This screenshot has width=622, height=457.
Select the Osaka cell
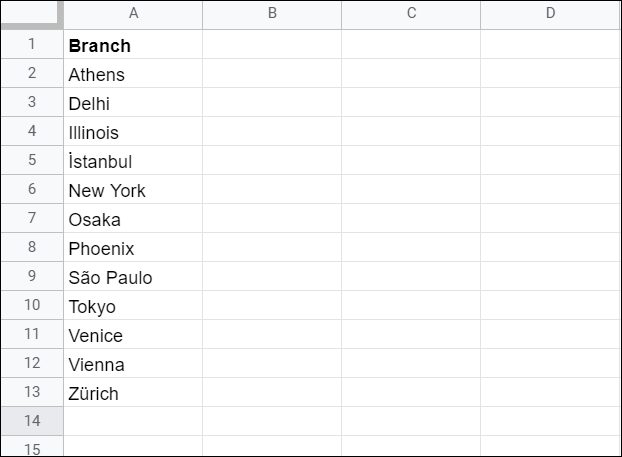(x=133, y=218)
